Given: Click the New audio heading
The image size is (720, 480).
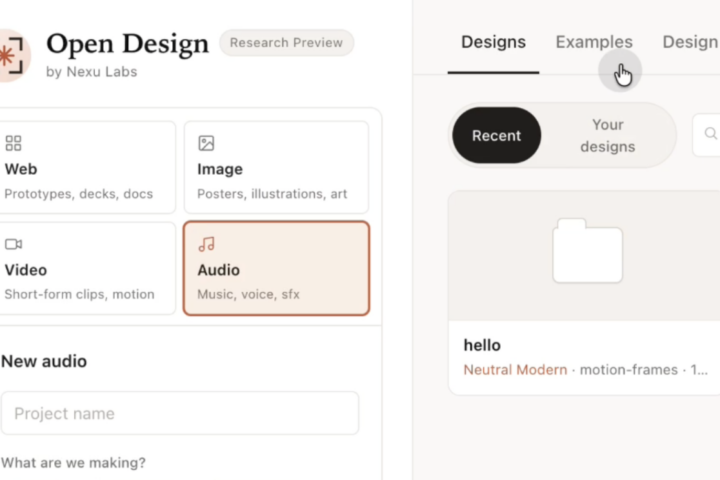Looking at the screenshot, I should [44, 361].
